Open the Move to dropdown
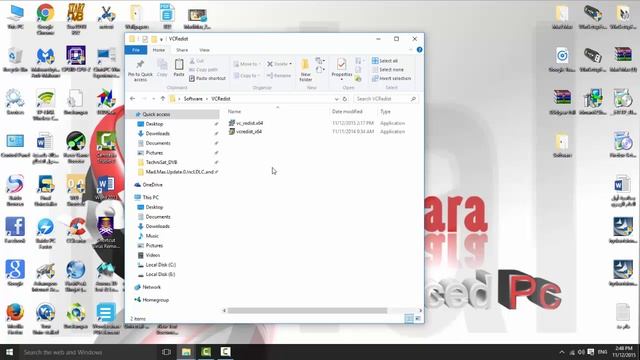 point(247,64)
